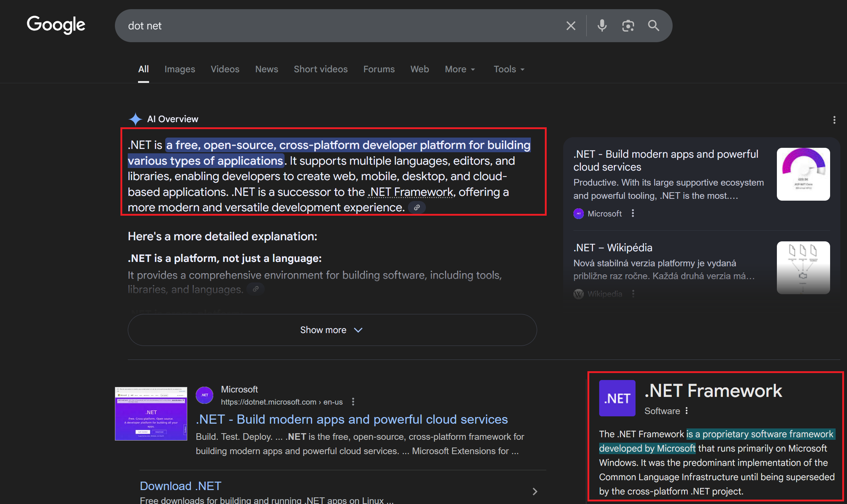Start voice search with microphone icon

click(x=602, y=26)
